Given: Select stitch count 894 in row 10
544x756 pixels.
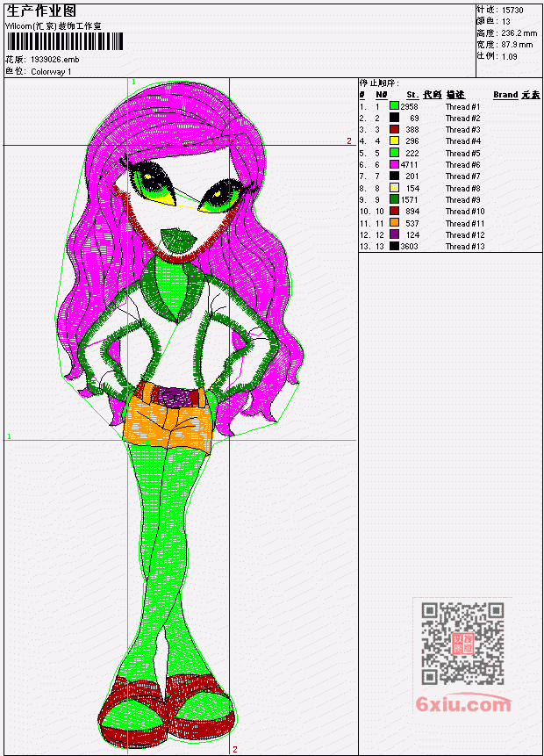Looking at the screenshot, I should click(x=412, y=212).
